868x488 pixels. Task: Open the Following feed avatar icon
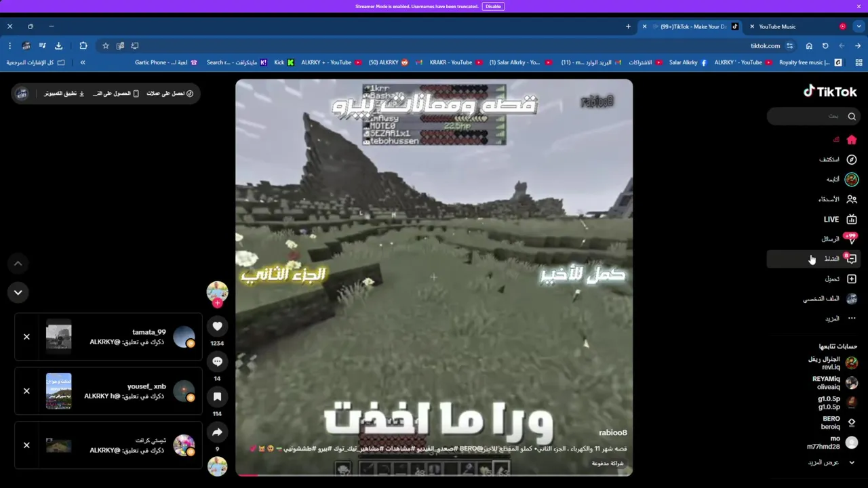click(x=851, y=179)
